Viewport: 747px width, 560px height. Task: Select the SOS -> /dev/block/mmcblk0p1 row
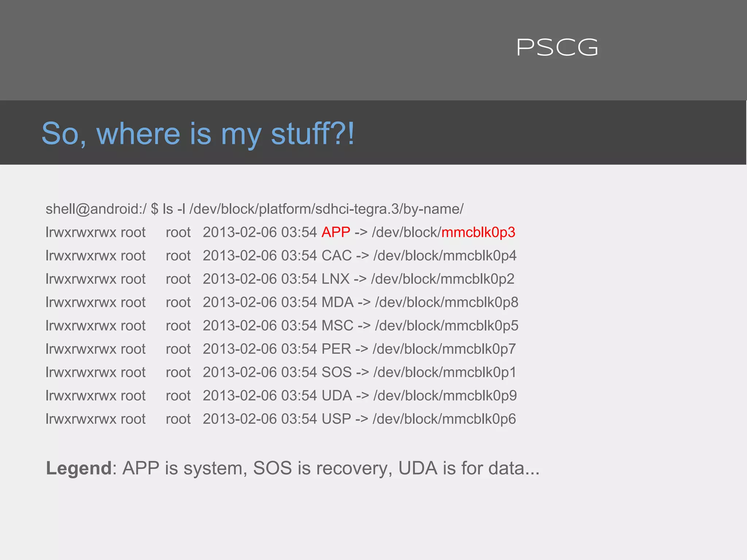click(x=281, y=372)
